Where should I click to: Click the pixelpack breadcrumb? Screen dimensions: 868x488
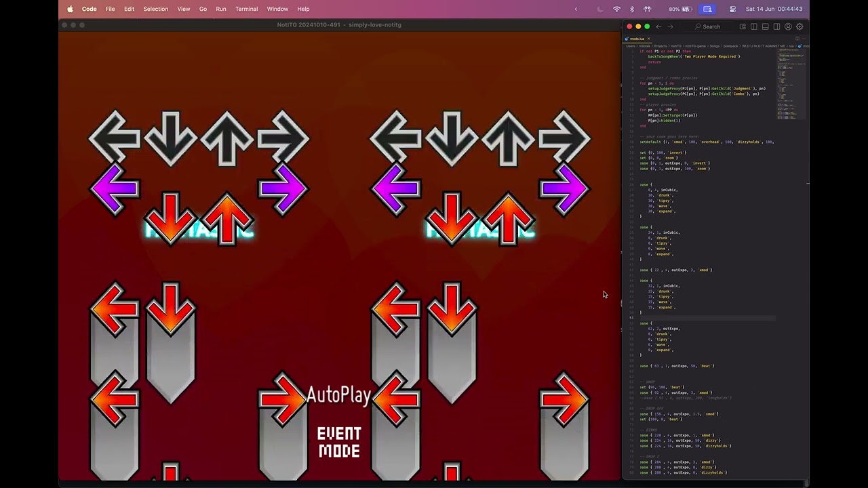pos(730,46)
